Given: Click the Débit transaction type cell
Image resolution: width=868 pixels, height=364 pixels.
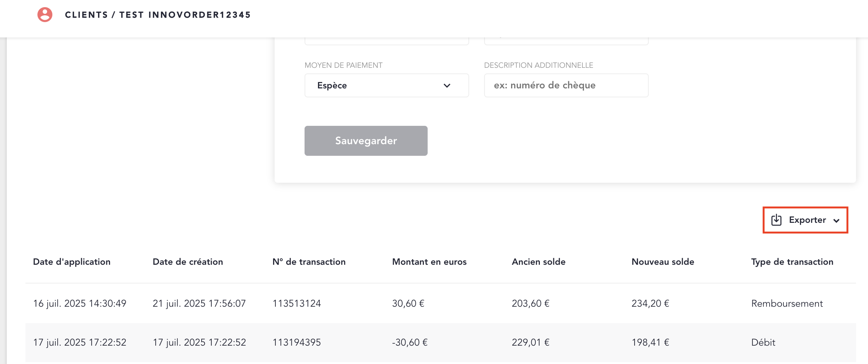Looking at the screenshot, I should click(x=763, y=342).
